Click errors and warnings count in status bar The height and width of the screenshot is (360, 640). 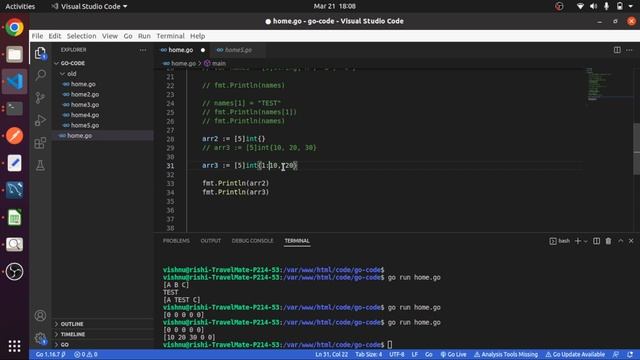point(86,354)
